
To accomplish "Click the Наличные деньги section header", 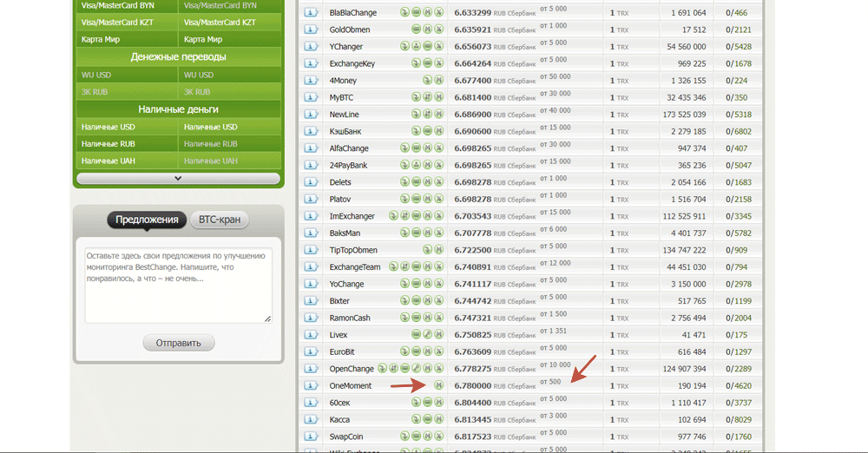I will pyautogui.click(x=178, y=109).
